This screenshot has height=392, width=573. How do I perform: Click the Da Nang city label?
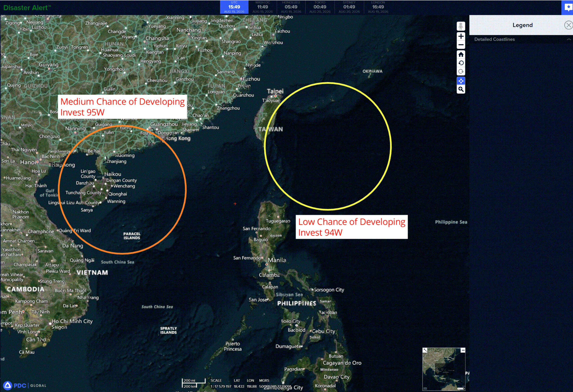tap(73, 246)
